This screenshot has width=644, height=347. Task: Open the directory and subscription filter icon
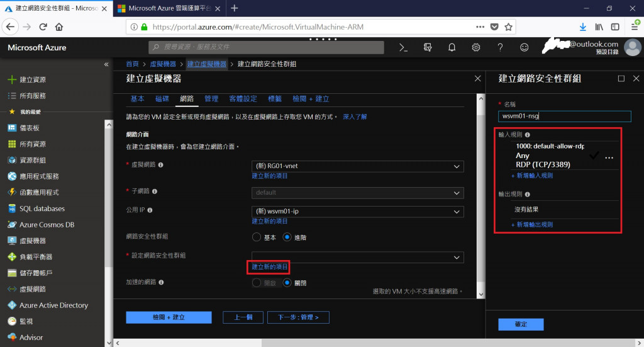pos(428,48)
